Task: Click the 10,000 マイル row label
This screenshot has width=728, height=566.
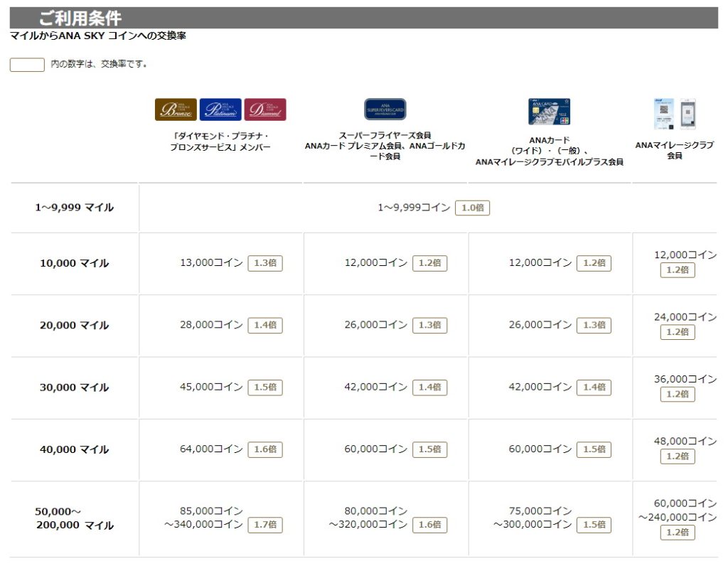Action: [74, 263]
